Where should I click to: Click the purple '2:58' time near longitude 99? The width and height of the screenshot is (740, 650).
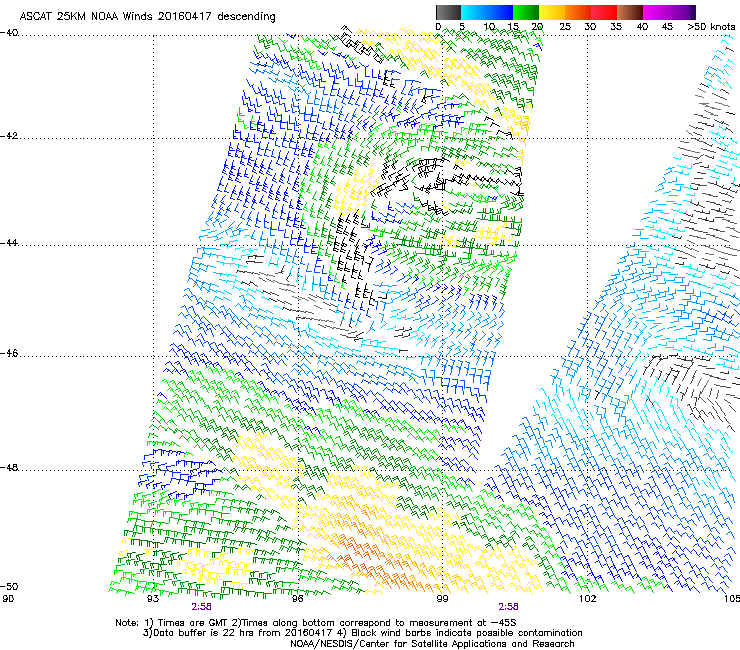point(508,607)
